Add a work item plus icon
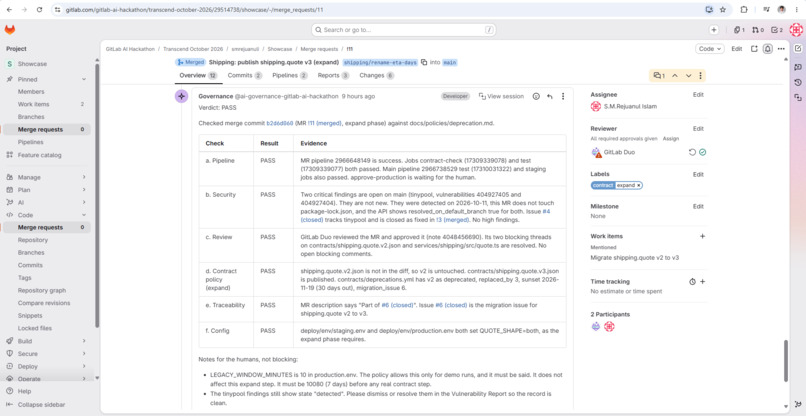Image resolution: width=806 pixels, height=416 pixels. 702,236
